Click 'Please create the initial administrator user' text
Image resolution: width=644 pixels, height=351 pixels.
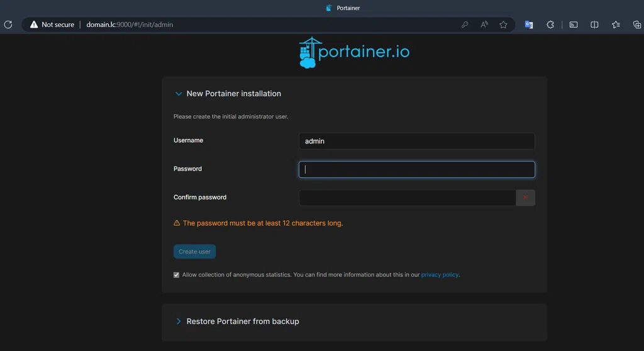[231, 117]
